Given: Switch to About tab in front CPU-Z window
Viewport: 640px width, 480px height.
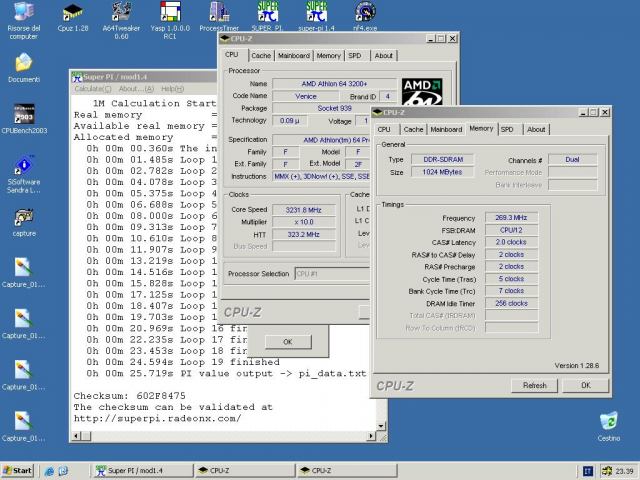Looking at the screenshot, I should tap(536, 129).
